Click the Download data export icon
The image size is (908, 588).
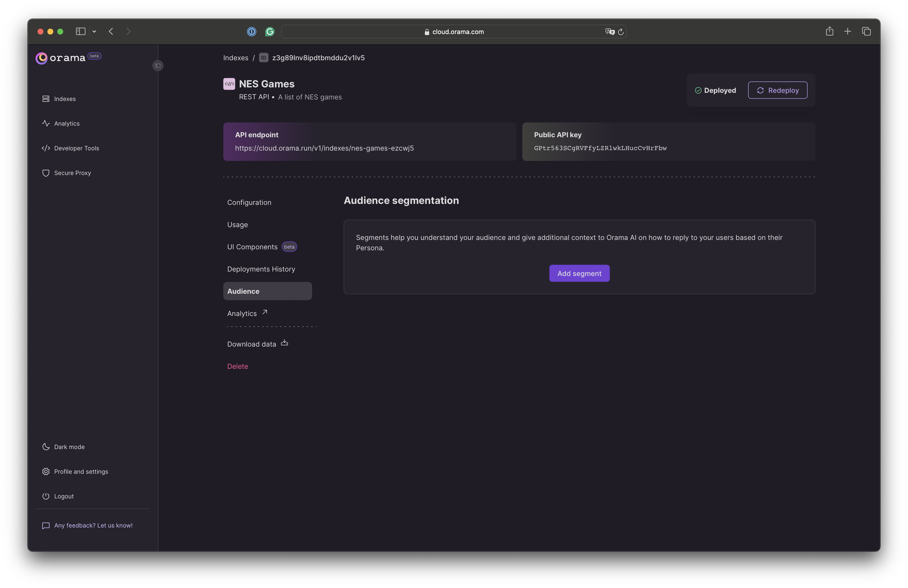(284, 343)
